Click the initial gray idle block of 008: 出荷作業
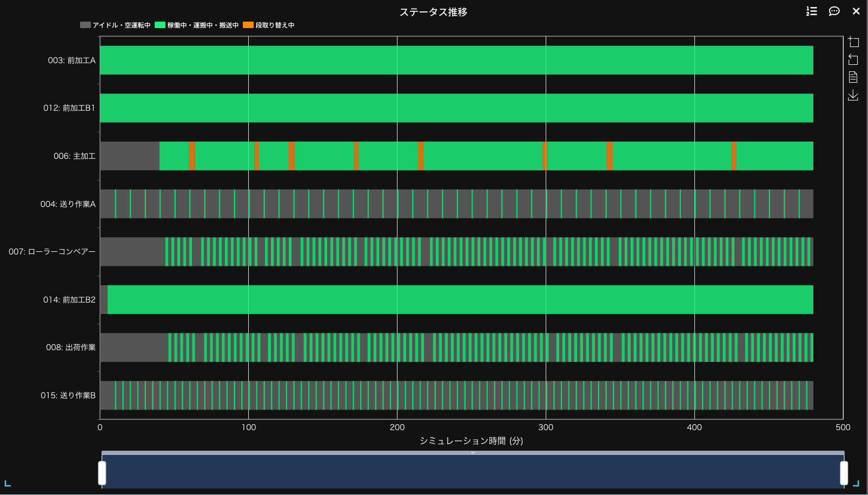Screen dimensions: 868x495 tap(134, 347)
